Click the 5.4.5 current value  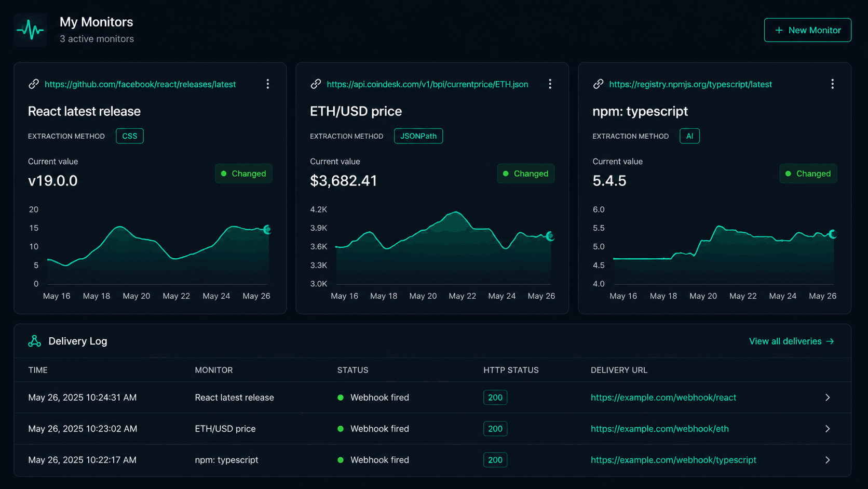pyautogui.click(x=609, y=181)
